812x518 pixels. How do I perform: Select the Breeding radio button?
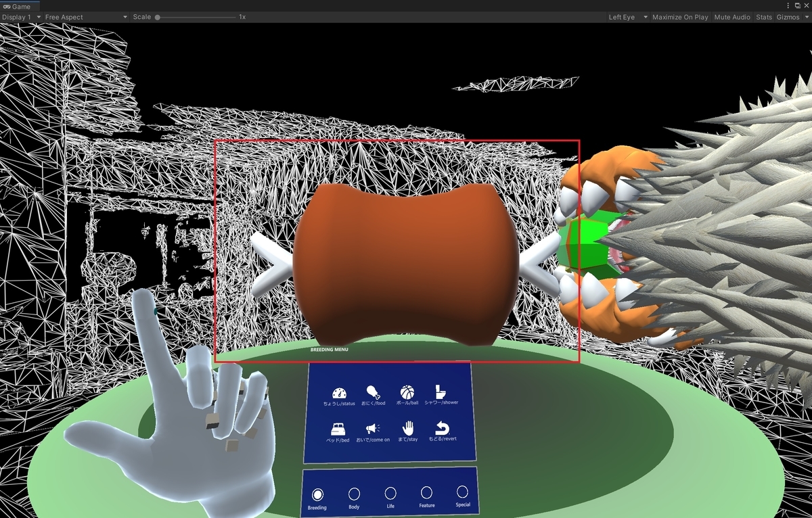[x=317, y=495]
